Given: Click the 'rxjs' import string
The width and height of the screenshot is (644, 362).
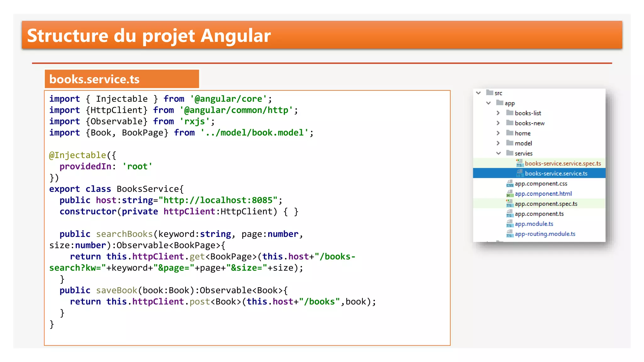Looking at the screenshot, I should [x=195, y=122].
